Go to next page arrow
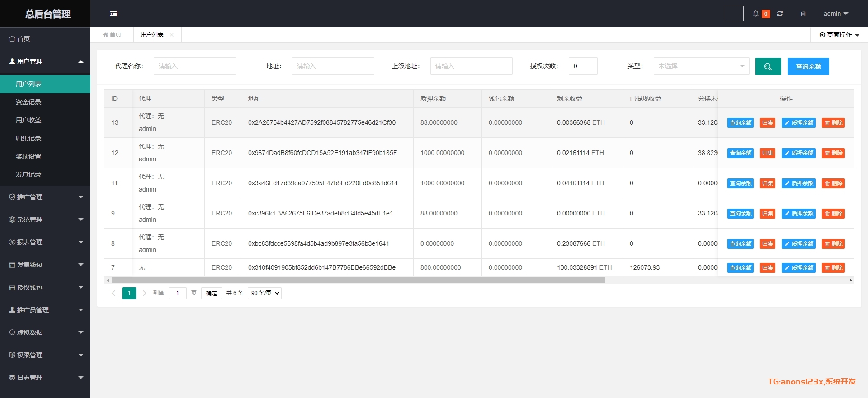Image resolution: width=868 pixels, height=398 pixels. coord(144,293)
